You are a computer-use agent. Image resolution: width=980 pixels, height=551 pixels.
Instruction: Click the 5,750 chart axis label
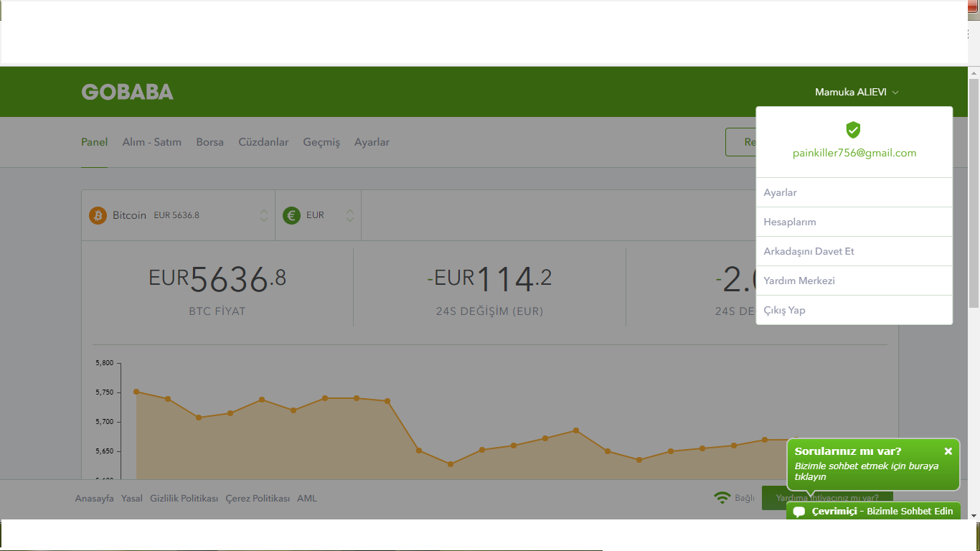coord(104,392)
